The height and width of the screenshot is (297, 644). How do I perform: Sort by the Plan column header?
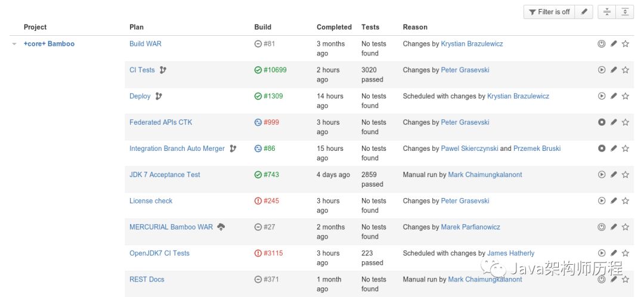tap(137, 27)
